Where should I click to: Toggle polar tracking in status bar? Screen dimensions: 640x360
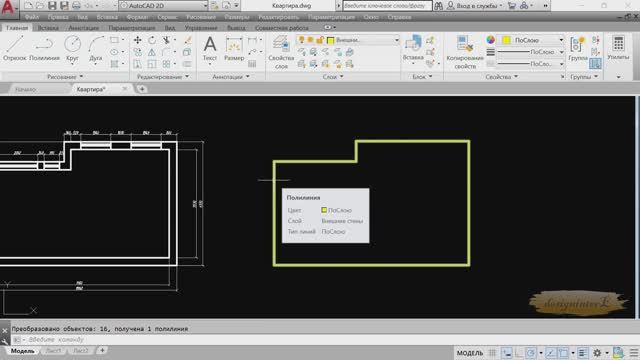click(x=531, y=353)
